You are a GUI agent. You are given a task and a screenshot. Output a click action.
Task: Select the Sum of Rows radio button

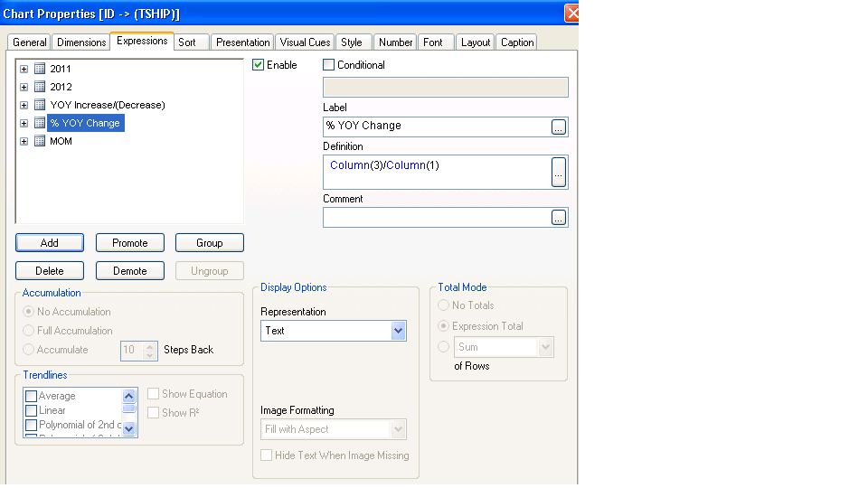[x=443, y=347]
